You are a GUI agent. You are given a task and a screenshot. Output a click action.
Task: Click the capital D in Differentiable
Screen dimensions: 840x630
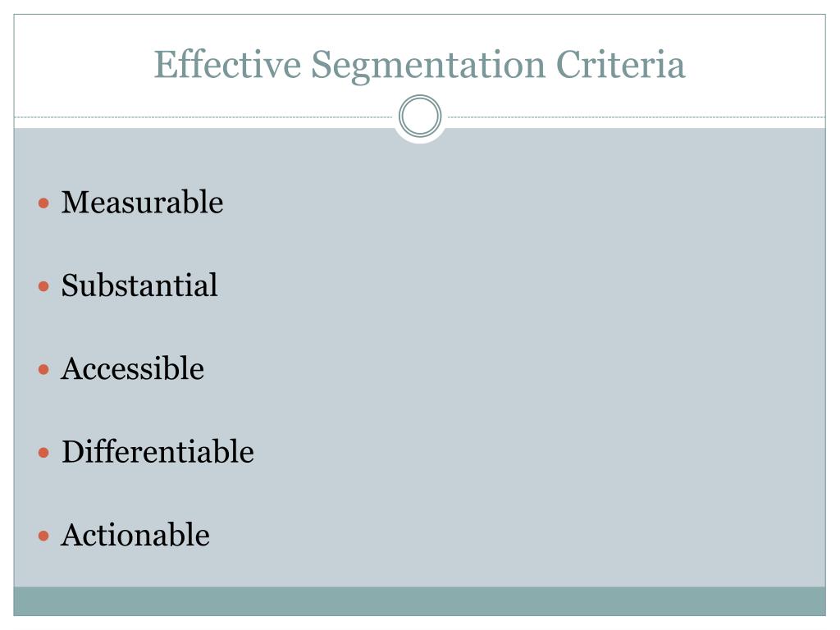(73, 452)
